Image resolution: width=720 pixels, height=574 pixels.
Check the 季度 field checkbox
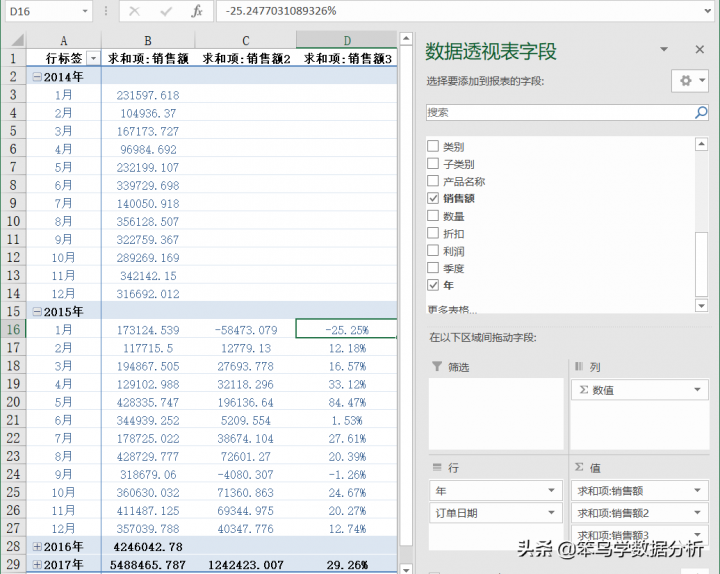click(433, 267)
